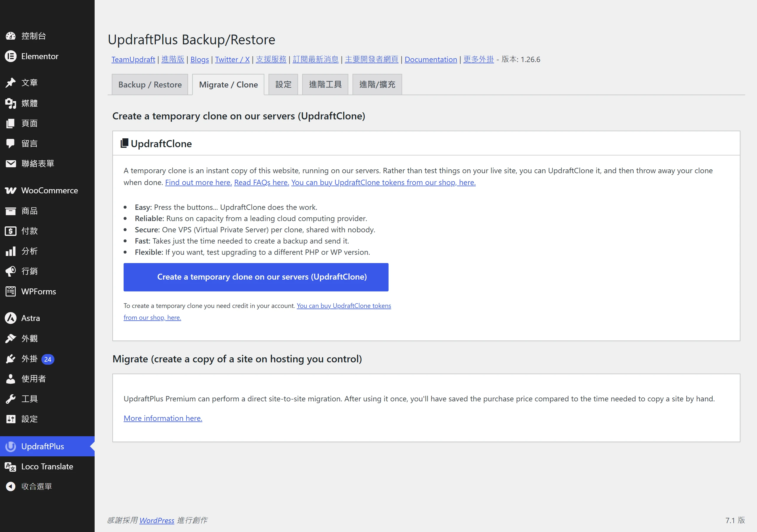This screenshot has width=757, height=532.
Task: Select the Migrate / Clone tab
Action: coord(229,85)
